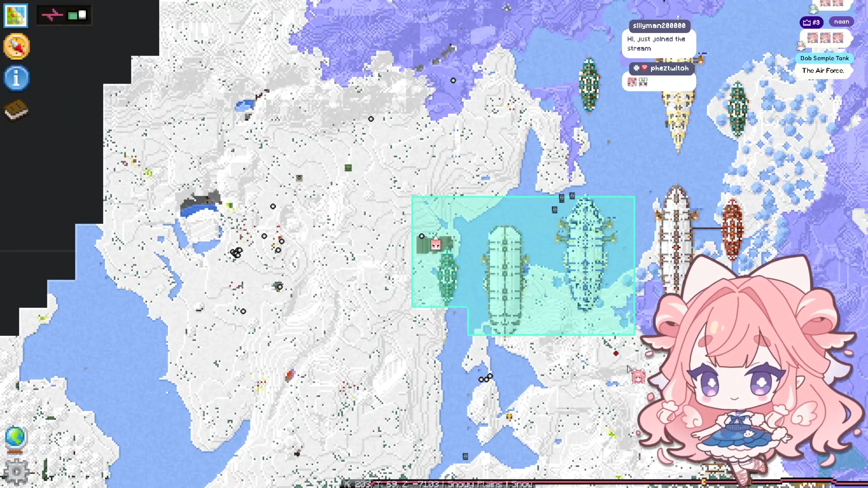The image size is (868, 488).
Task: Click the world map icon in sidebar
Action: 16,15
